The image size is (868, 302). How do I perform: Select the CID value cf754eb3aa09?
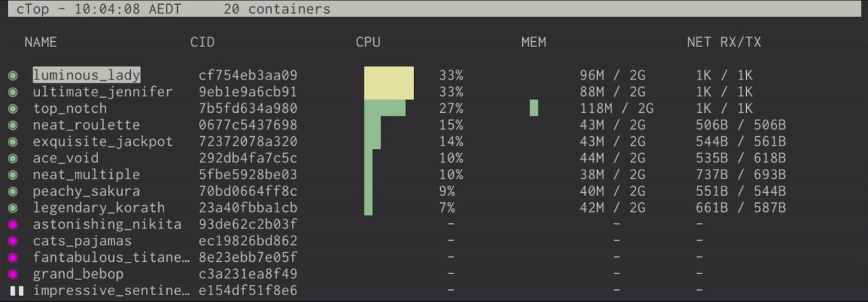click(248, 75)
